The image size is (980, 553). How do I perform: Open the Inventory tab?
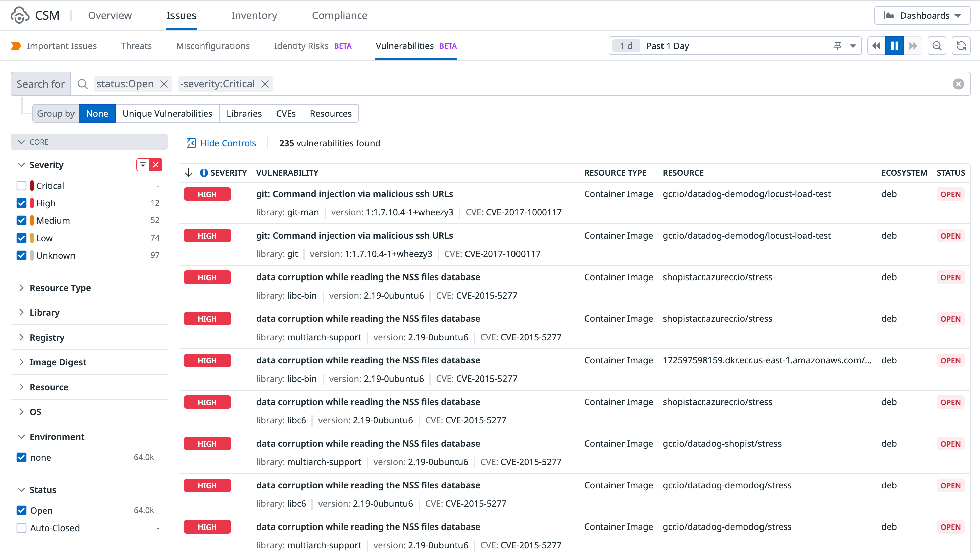(x=254, y=15)
